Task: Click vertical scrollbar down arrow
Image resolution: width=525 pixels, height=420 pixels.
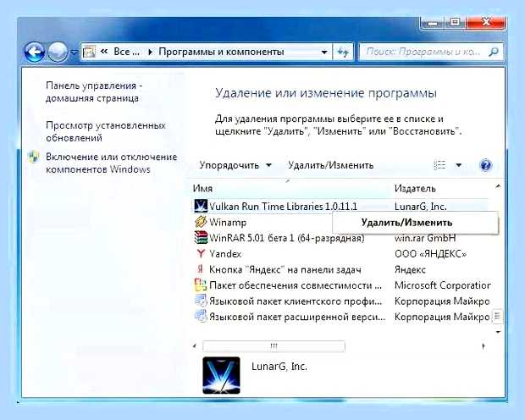Action: point(498,332)
